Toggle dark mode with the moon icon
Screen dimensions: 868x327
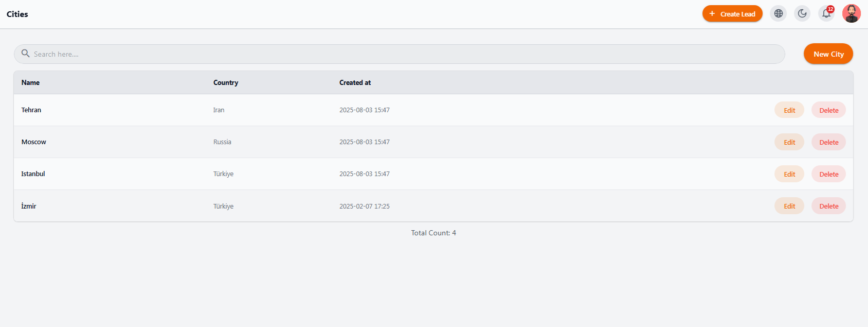pyautogui.click(x=802, y=14)
